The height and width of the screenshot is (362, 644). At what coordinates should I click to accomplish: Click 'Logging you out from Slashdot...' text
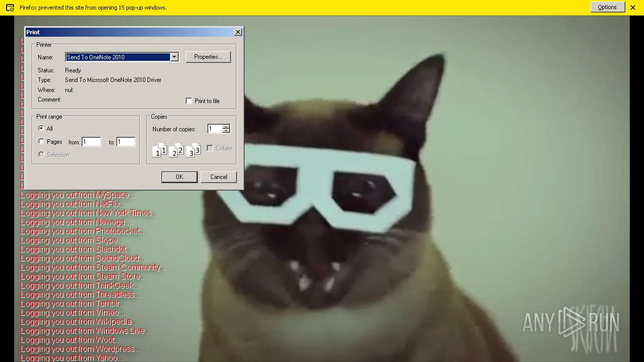[x=76, y=249]
